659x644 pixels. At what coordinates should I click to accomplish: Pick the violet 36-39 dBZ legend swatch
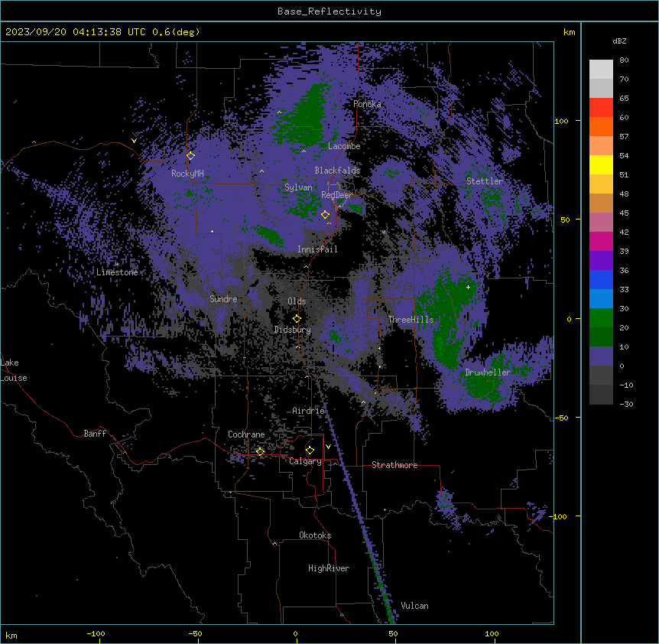(601, 261)
